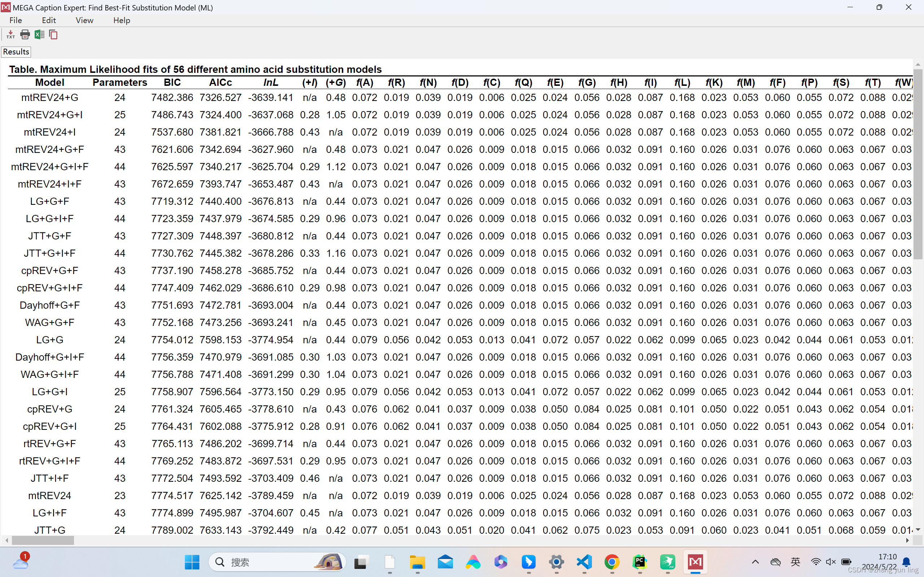This screenshot has width=924, height=577.
Task: Click the mtREV24+G model cell
Action: pos(50,98)
